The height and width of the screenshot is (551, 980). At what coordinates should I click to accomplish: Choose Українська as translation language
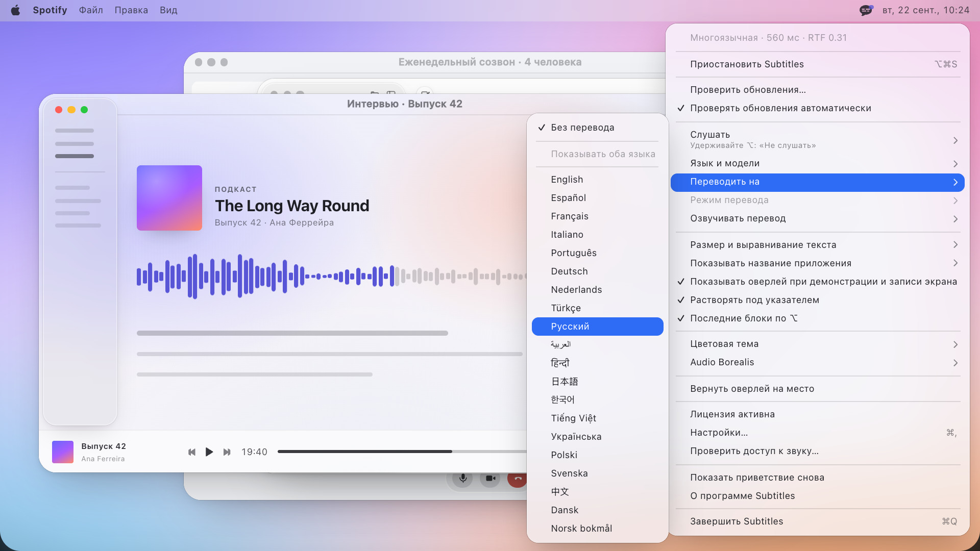597,437
